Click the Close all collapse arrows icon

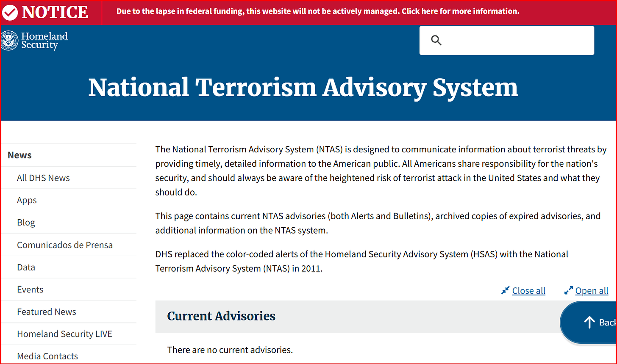(505, 291)
